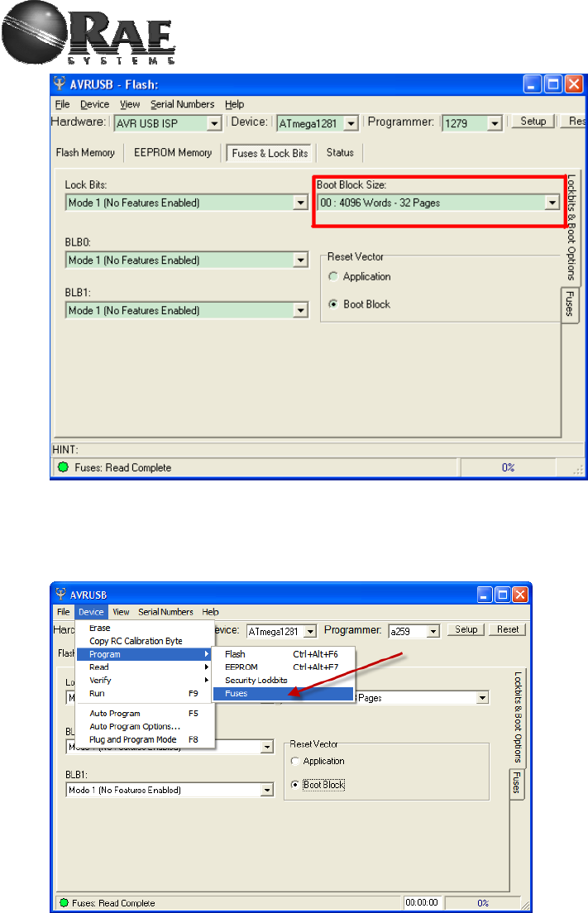Select Application reset vector in Flash window

[333, 276]
